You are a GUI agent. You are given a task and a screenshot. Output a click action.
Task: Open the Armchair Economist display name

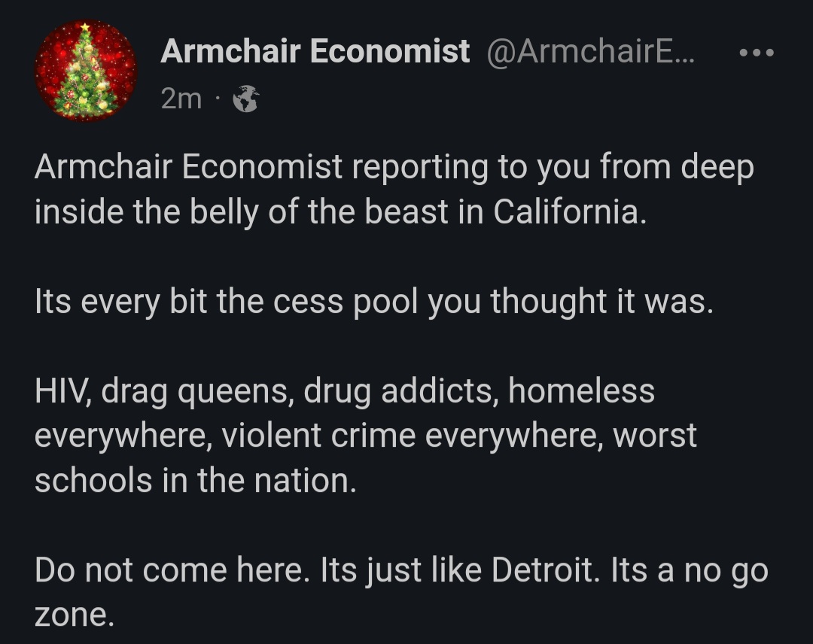coord(315,51)
